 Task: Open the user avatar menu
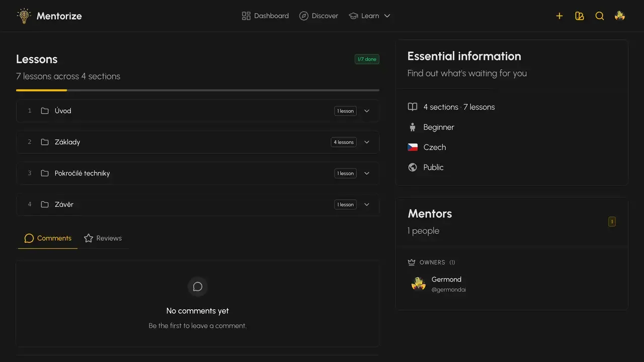click(x=620, y=16)
